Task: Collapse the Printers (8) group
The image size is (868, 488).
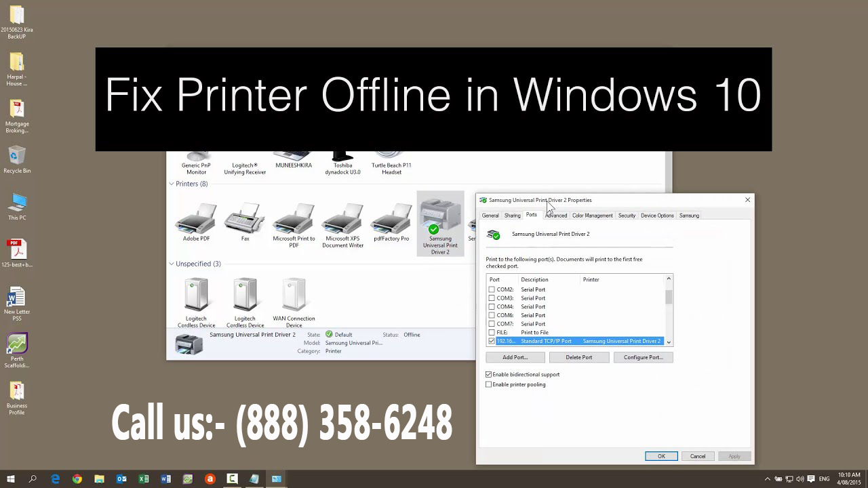Action: click(172, 184)
